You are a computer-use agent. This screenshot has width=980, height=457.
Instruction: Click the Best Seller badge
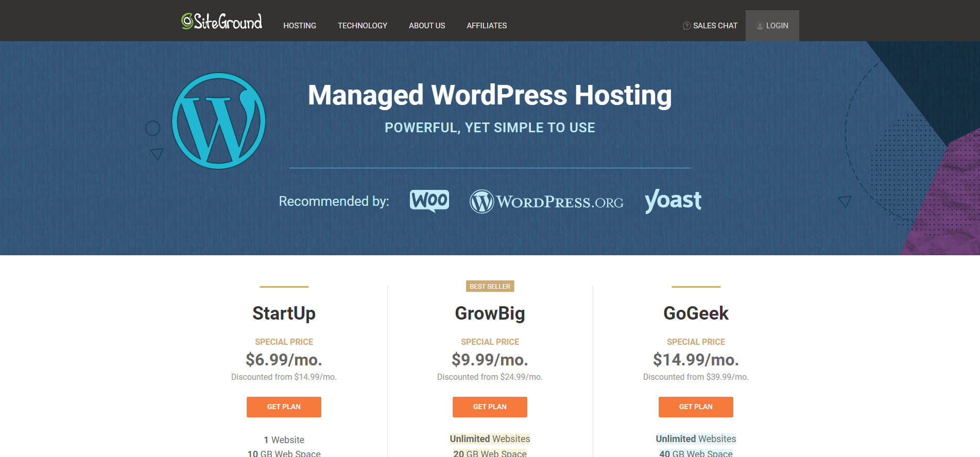490,286
